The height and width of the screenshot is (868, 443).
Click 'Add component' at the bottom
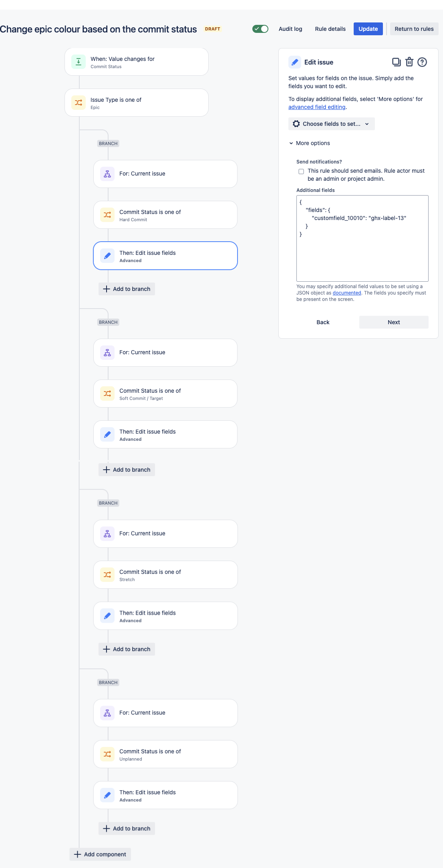[x=100, y=854]
